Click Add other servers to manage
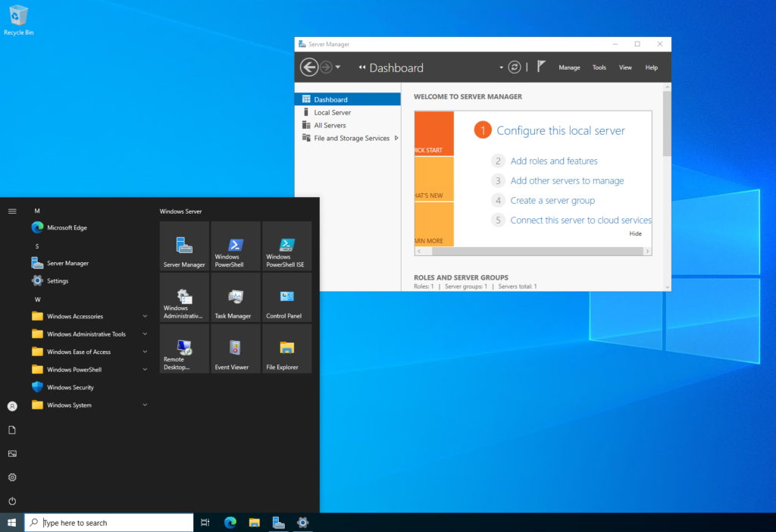 pos(567,180)
